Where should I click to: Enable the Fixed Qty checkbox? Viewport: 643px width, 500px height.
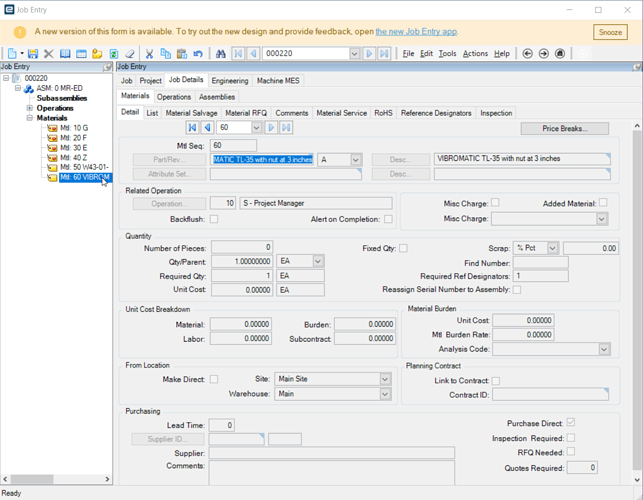(404, 248)
